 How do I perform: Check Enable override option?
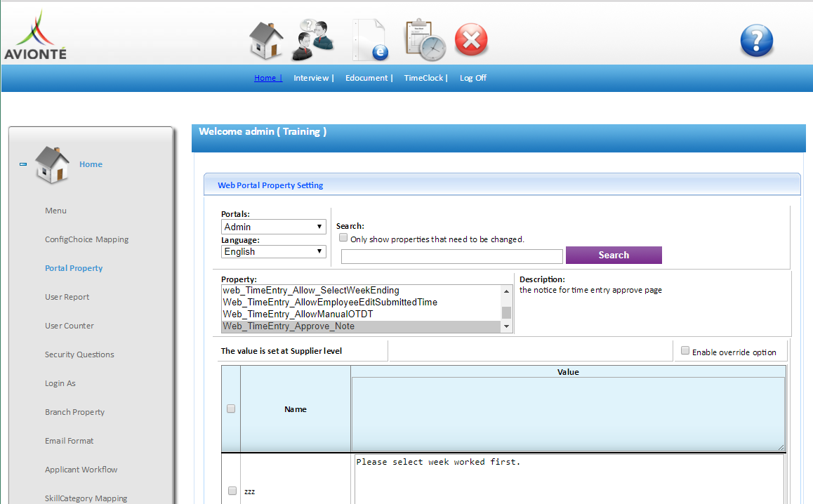[x=685, y=350]
